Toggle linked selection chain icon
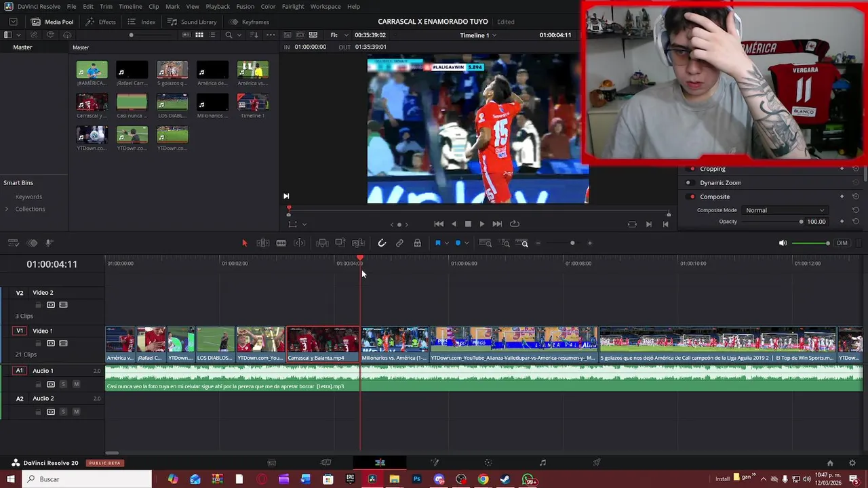The width and height of the screenshot is (868, 488). (399, 243)
